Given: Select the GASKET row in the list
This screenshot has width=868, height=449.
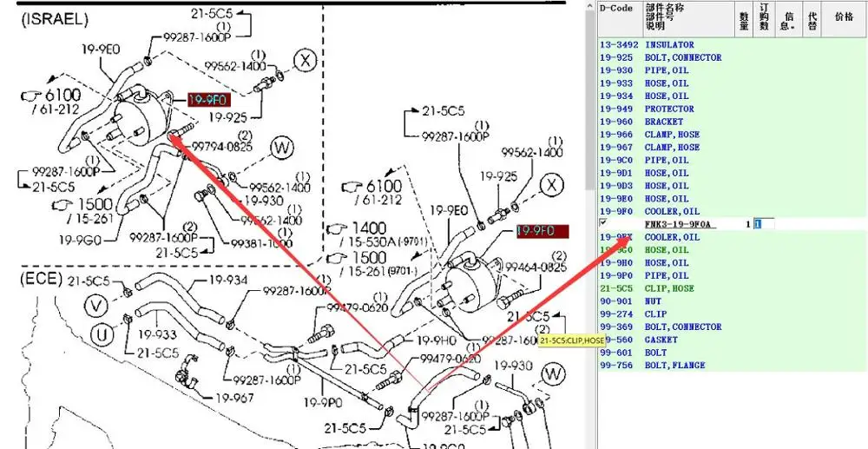Looking at the screenshot, I should [731, 340].
